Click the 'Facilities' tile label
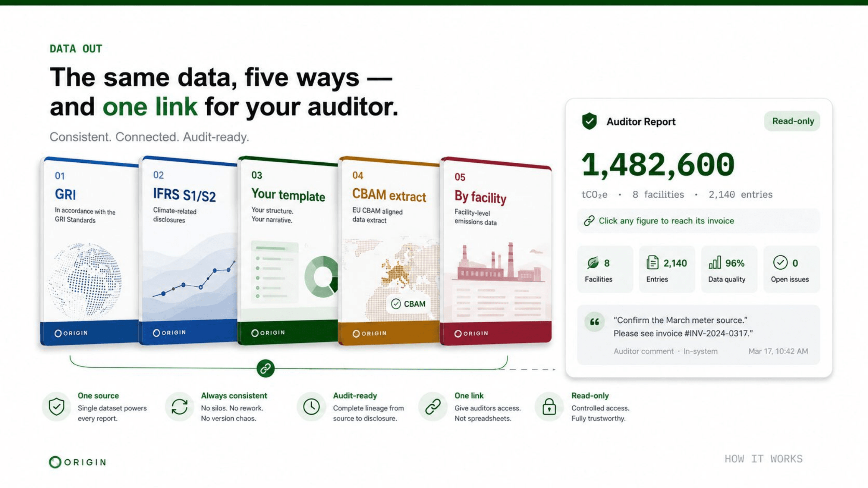The height and width of the screenshot is (488, 868). pos(599,279)
